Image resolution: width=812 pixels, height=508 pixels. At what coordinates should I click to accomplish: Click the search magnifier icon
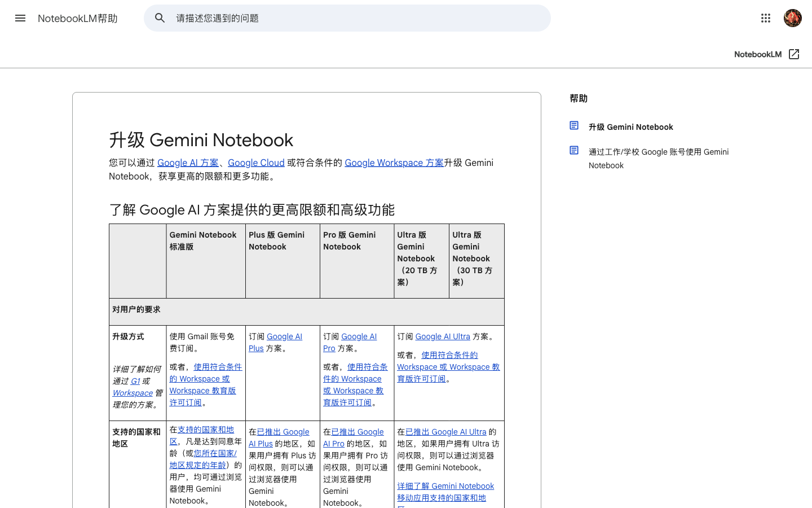point(160,18)
